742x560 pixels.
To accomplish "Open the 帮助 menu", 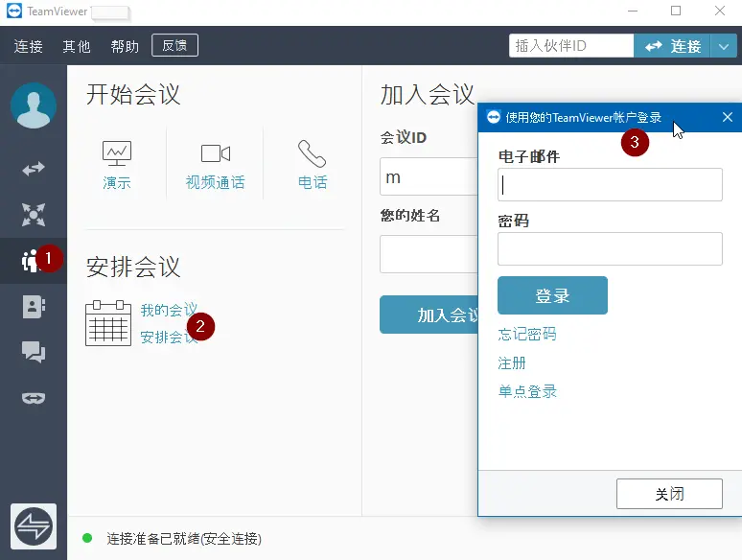I will pyautogui.click(x=125, y=46).
